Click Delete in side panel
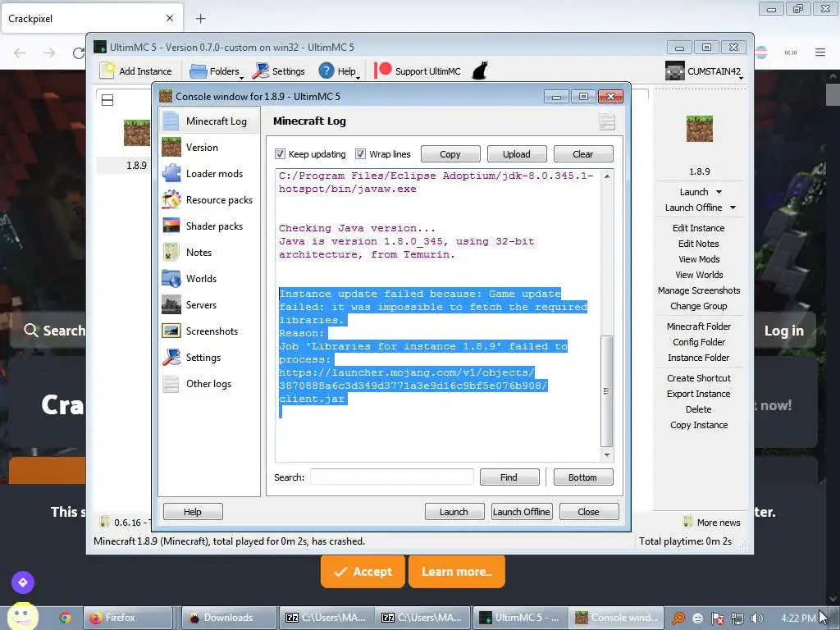The height and width of the screenshot is (630, 840). click(x=699, y=409)
